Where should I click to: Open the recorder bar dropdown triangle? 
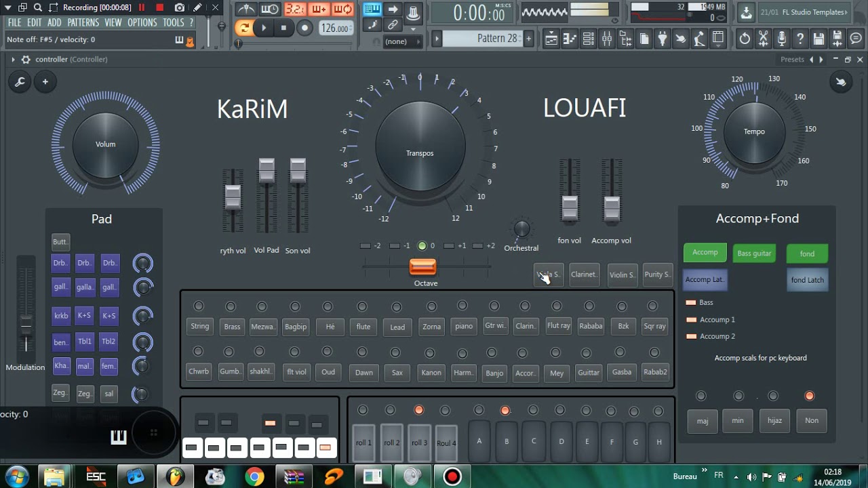coord(7,7)
